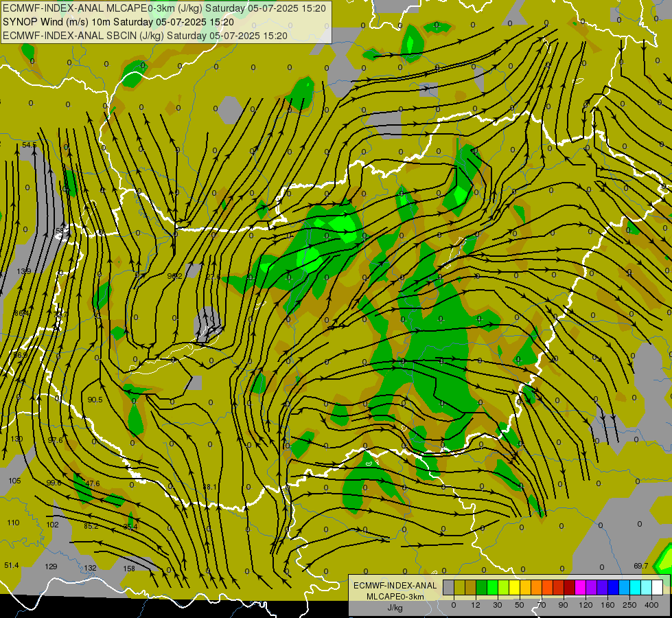Click the sky blue legend swatch

[x=625, y=587]
